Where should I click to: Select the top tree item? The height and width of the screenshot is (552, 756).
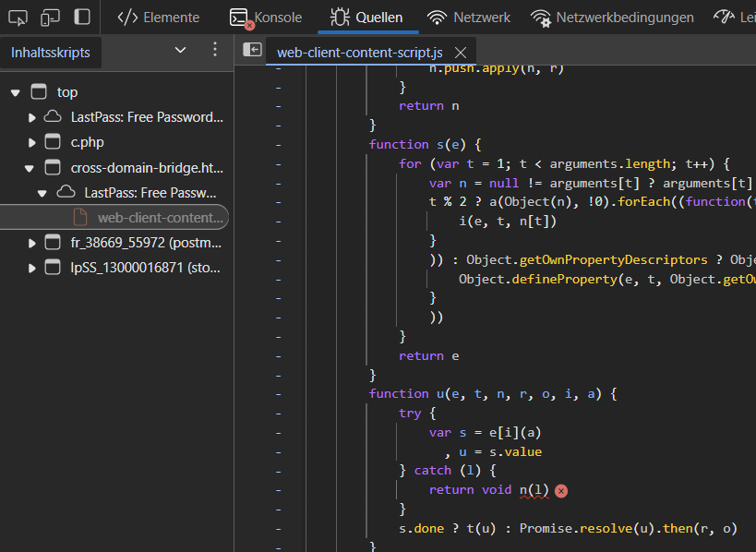coord(67,92)
